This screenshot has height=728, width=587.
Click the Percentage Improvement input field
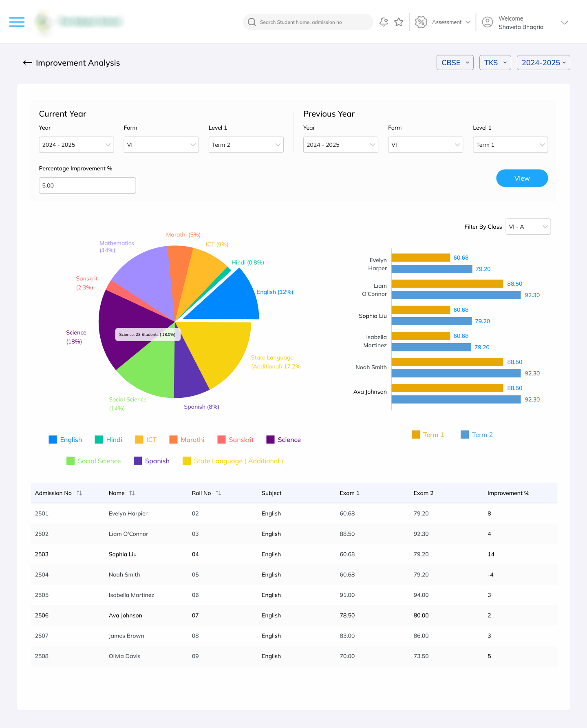(87, 185)
